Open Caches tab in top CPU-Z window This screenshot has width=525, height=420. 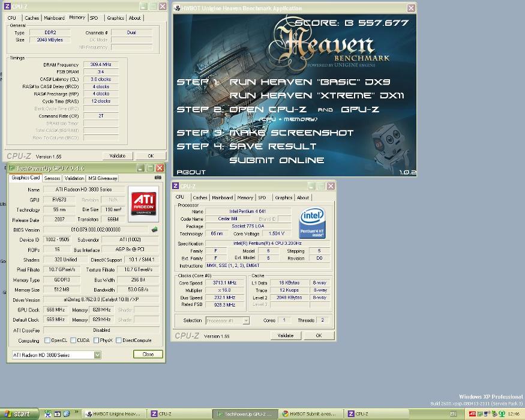[x=32, y=18]
